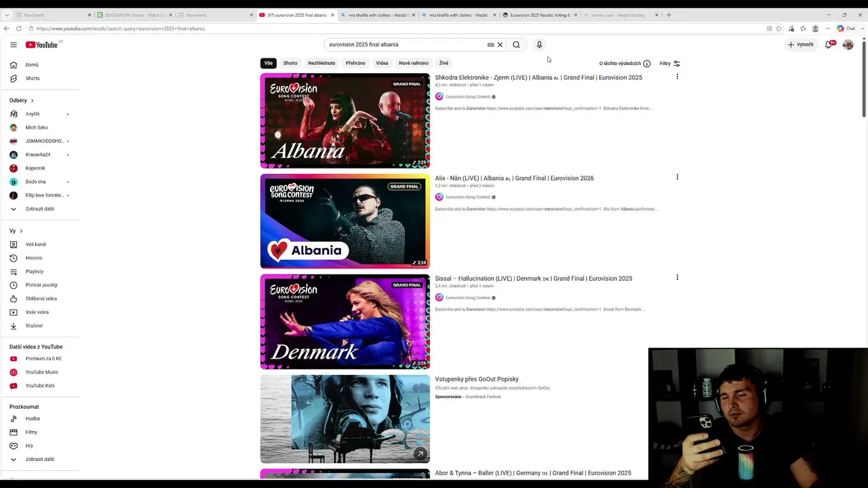868x488 pixels.
Task: Open the YouTube hamburger guide menu
Action: pos(14,45)
